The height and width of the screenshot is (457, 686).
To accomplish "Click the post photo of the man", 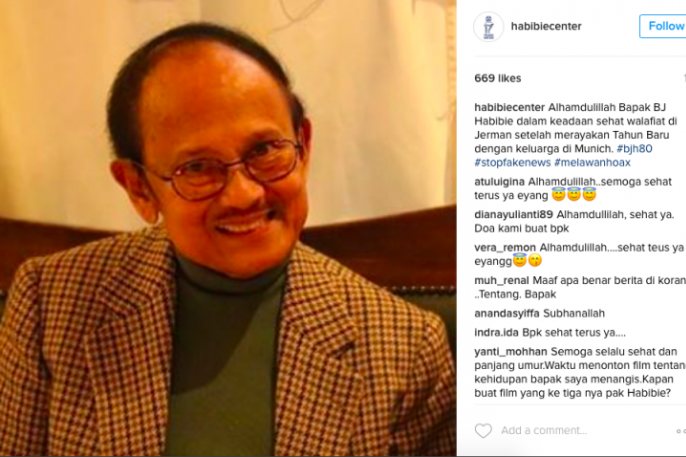I will tap(228, 228).
